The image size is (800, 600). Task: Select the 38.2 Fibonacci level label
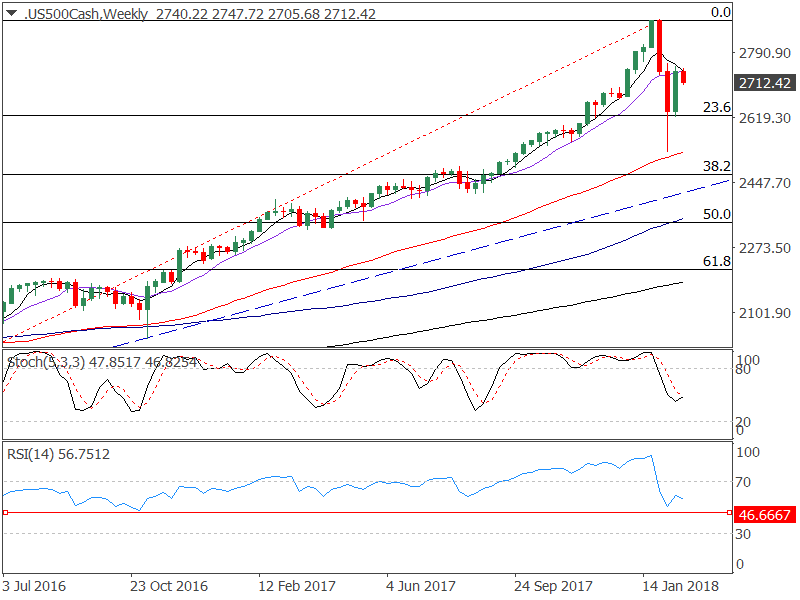coord(717,166)
